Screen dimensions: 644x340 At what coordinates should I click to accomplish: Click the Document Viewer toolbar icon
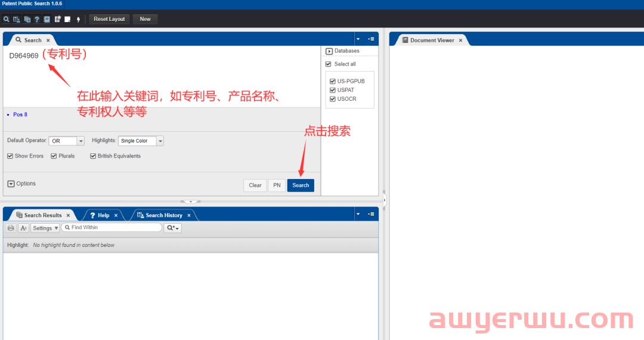point(47,19)
